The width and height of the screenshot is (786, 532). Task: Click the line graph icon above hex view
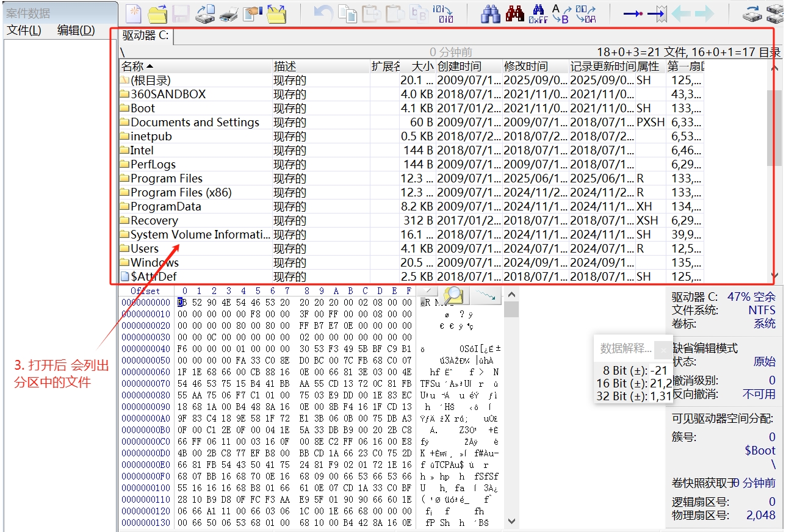click(486, 295)
